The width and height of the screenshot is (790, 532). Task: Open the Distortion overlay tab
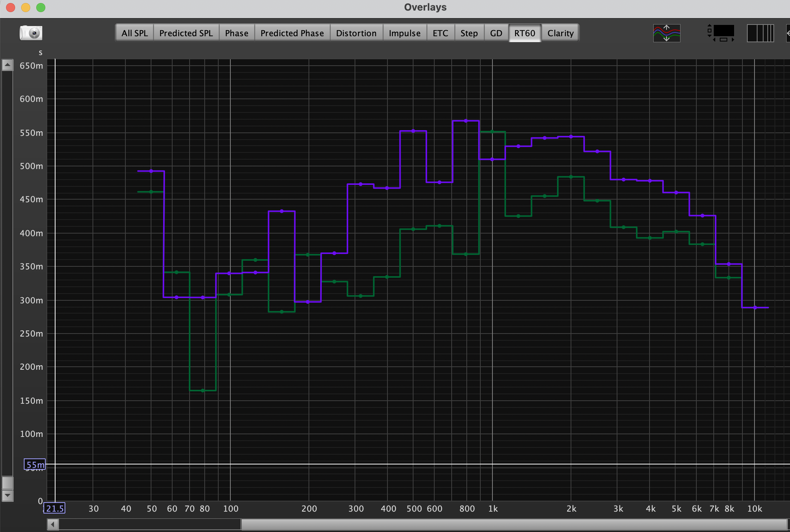coord(356,33)
